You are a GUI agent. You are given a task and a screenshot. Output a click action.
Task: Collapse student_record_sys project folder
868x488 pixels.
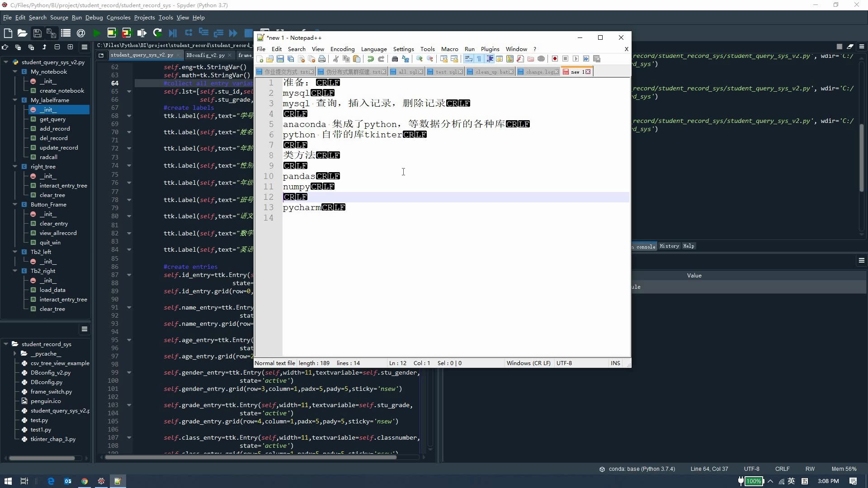coord(6,344)
